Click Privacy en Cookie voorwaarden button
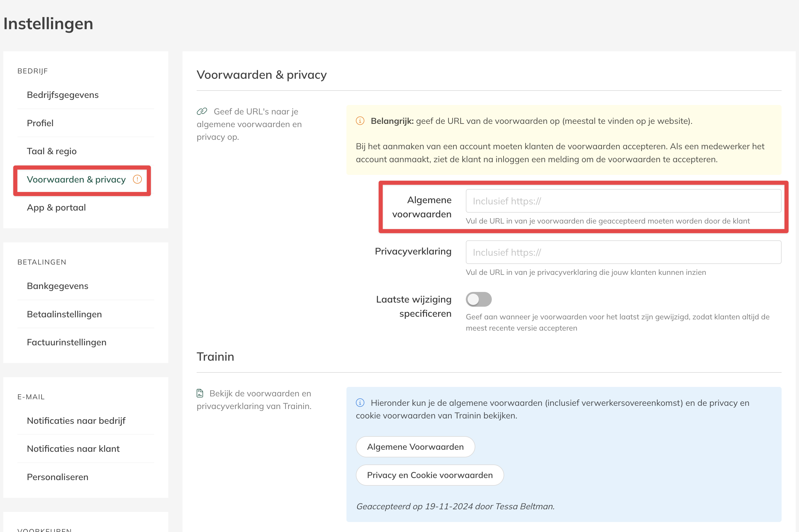The width and height of the screenshot is (799, 532). (430, 475)
